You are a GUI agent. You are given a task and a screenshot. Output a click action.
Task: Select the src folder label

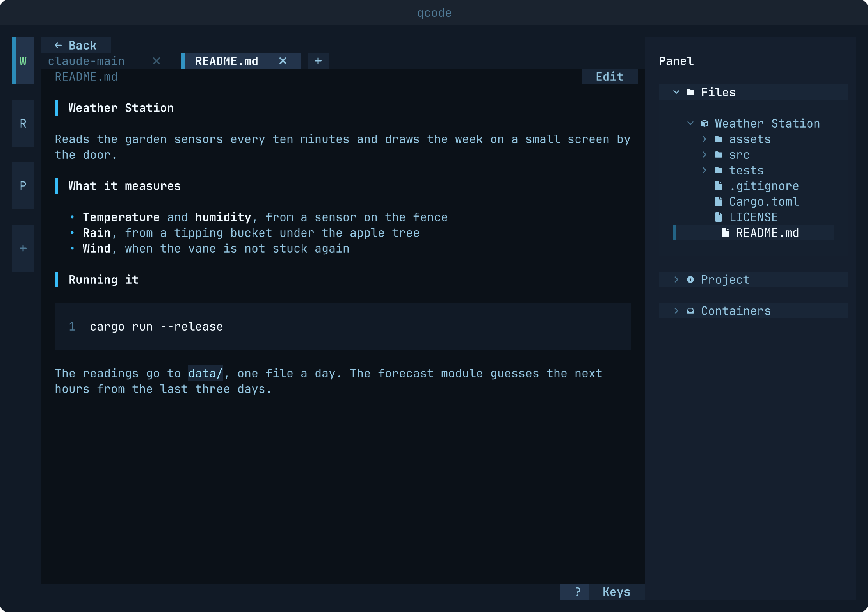[740, 155]
